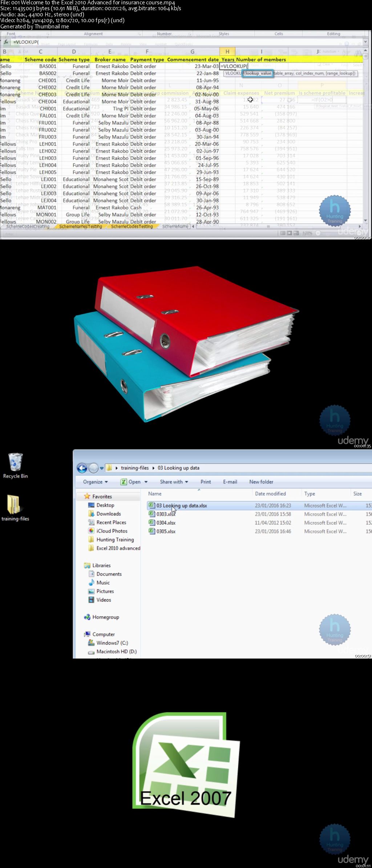Viewport: 372px width, 868px height.
Task: Select column H header
Action: [x=227, y=52]
